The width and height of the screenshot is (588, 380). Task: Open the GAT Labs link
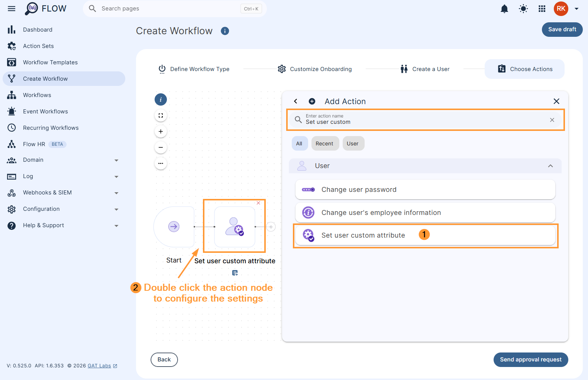coord(99,365)
